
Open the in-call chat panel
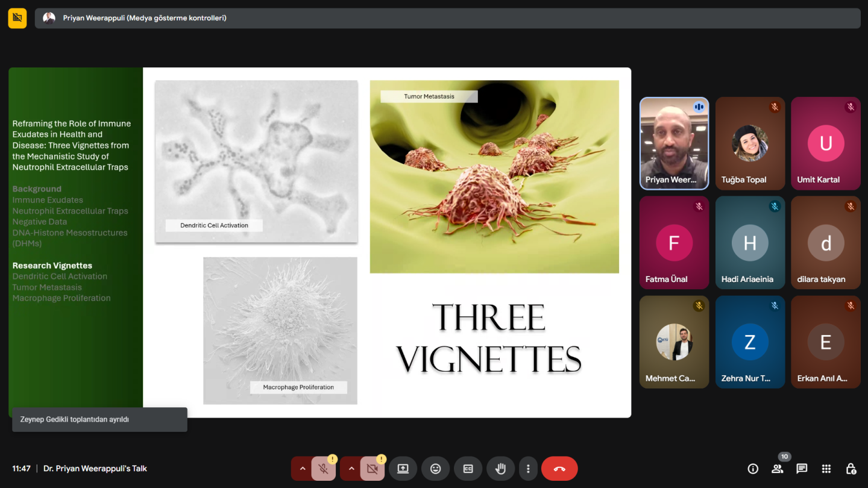[x=802, y=469]
